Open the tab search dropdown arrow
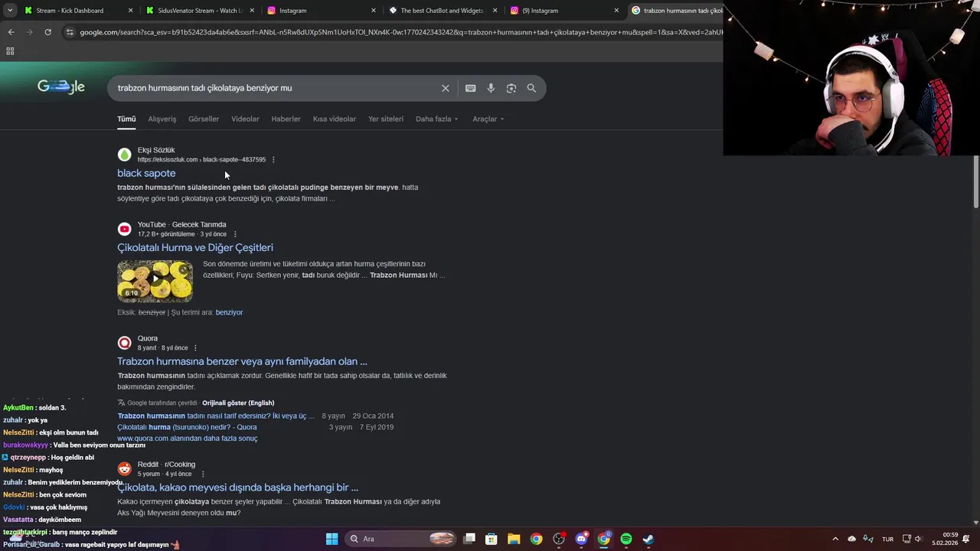The image size is (980, 551). (x=9, y=11)
